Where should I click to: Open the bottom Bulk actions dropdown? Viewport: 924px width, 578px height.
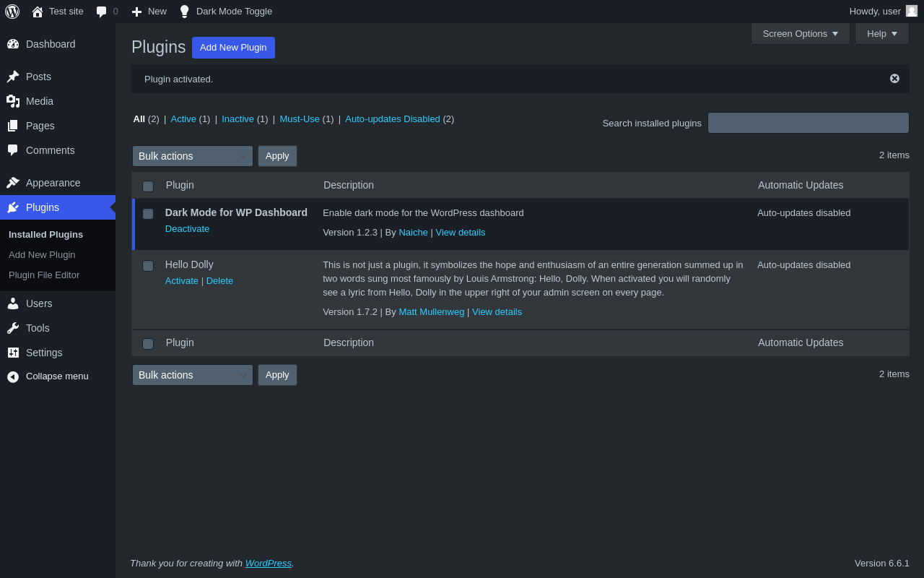click(x=193, y=375)
